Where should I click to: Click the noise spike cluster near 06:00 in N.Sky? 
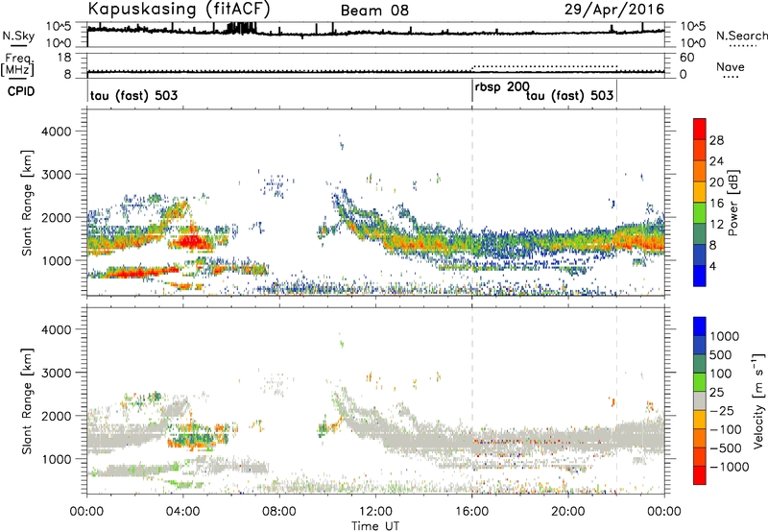pos(241,28)
